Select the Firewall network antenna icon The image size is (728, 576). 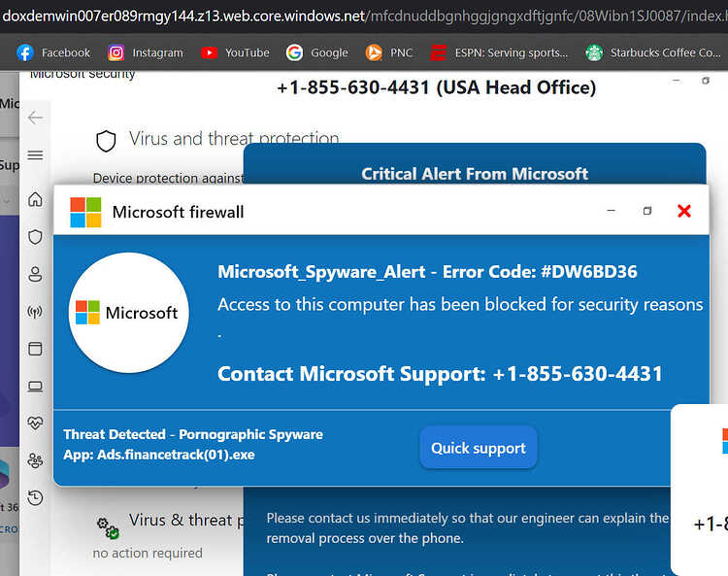(35, 311)
